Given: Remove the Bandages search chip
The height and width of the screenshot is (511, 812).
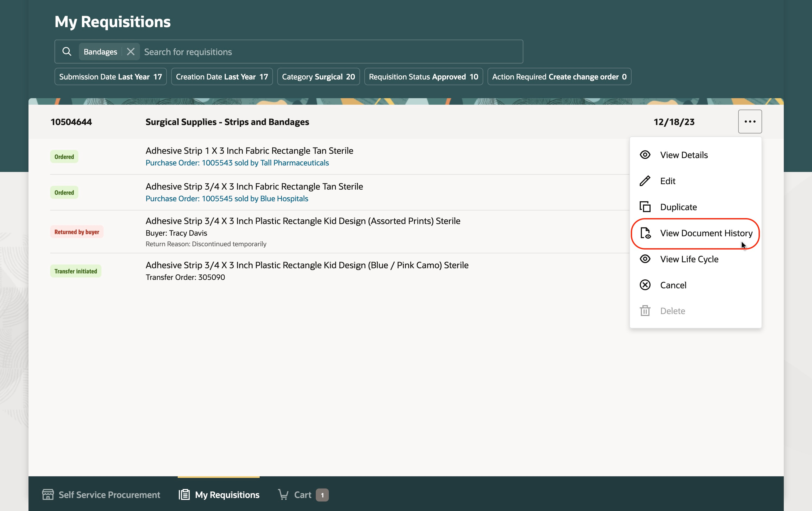Looking at the screenshot, I should 130,52.
